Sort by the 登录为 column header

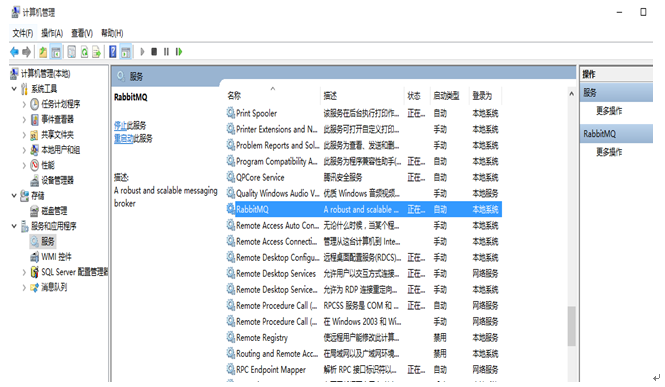[482, 96]
